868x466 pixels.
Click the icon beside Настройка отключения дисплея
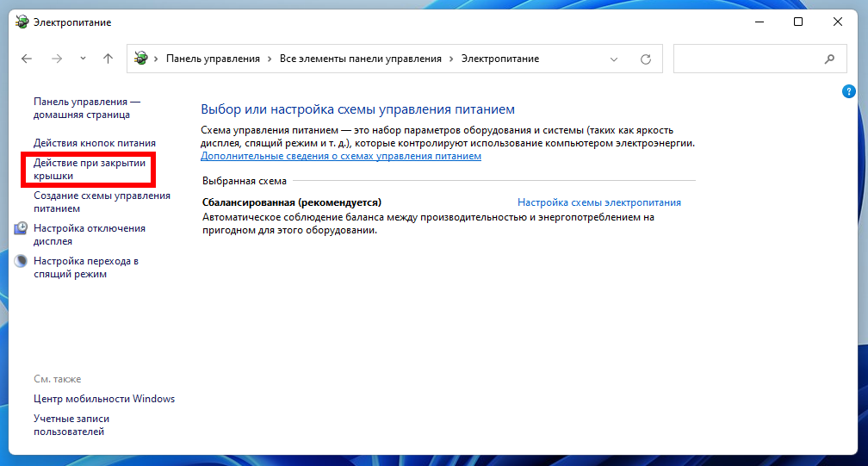point(22,228)
